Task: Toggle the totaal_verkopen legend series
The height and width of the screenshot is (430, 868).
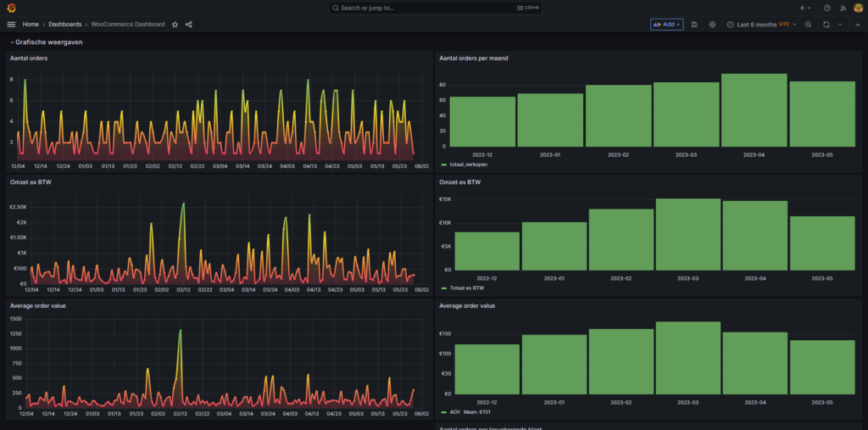Action: pos(468,165)
